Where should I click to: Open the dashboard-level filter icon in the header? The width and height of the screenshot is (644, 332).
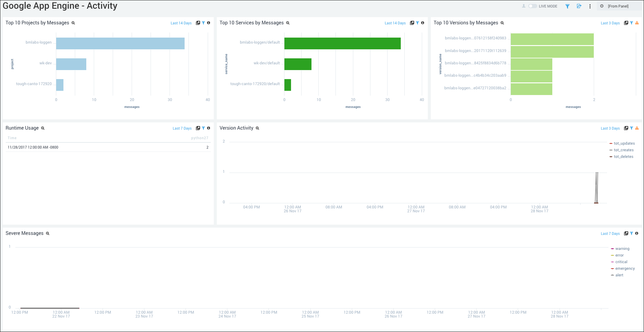click(568, 6)
